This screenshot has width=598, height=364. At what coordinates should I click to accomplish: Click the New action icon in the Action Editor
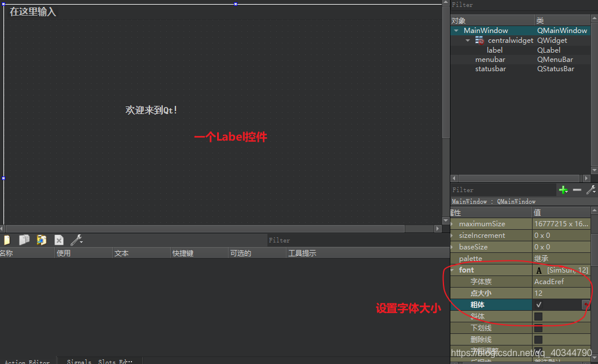(7, 240)
